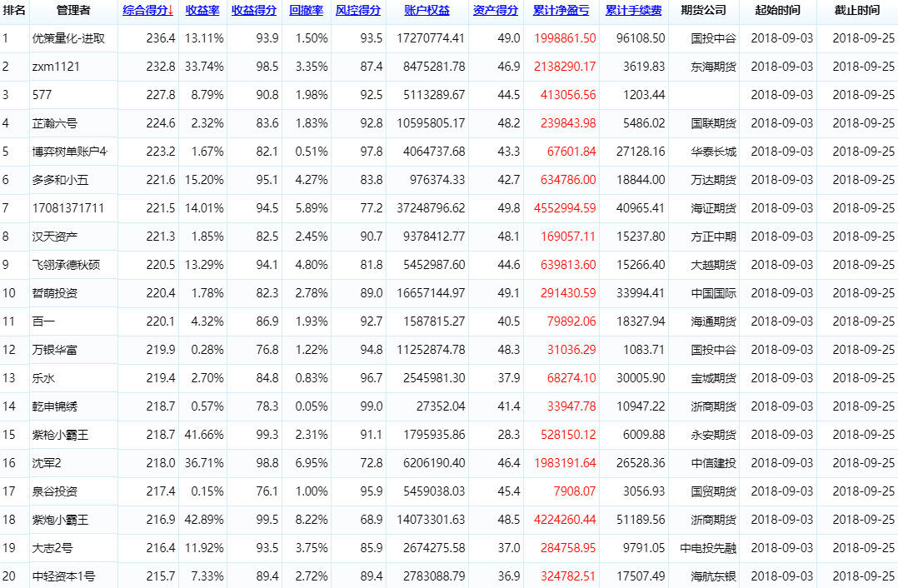Click futures company 东海期货
This screenshot has width=898, height=588.
coord(713,67)
